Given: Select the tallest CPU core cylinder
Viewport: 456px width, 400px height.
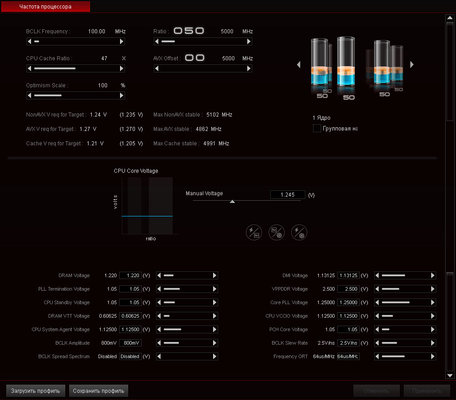Looking at the screenshot, I should click(346, 63).
